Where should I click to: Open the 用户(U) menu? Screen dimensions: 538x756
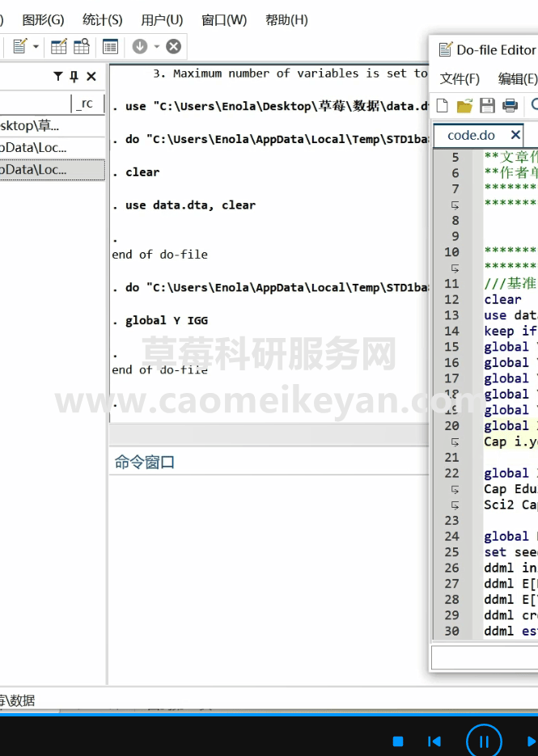(162, 19)
